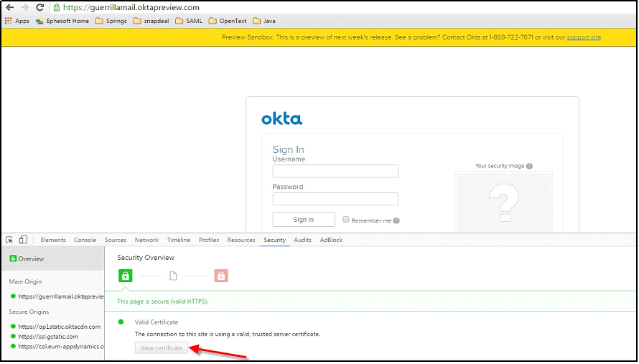Click the View certificate button
The image size is (639, 364).
click(162, 347)
